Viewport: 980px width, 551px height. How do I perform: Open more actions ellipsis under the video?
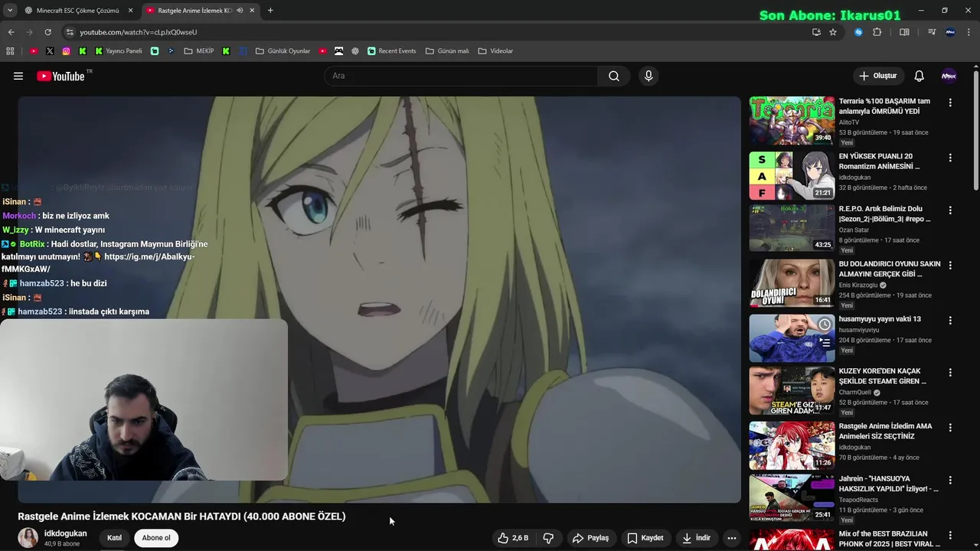(x=732, y=538)
